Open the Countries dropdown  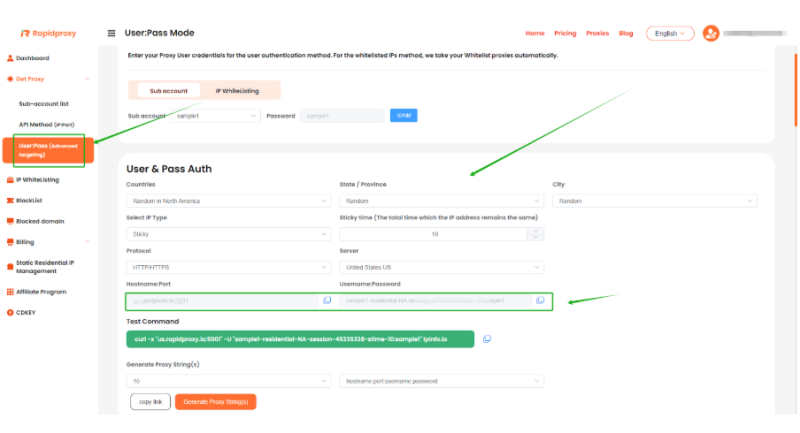pos(229,201)
